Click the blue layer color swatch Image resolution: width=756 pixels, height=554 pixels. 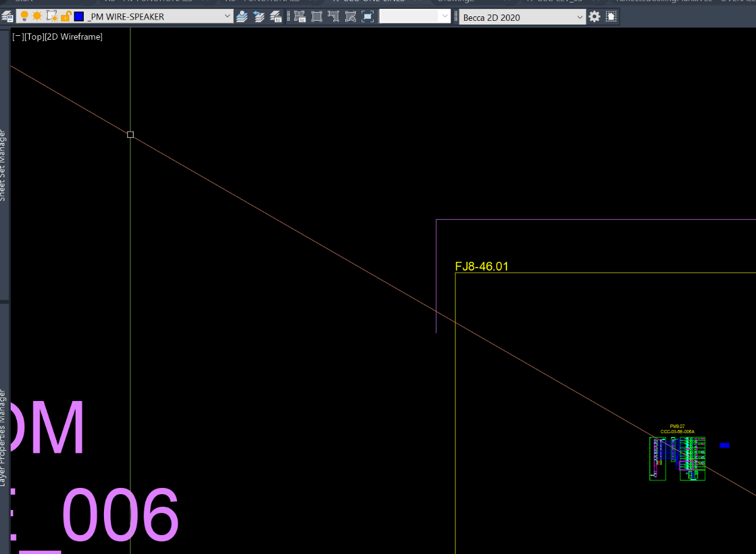click(x=79, y=16)
